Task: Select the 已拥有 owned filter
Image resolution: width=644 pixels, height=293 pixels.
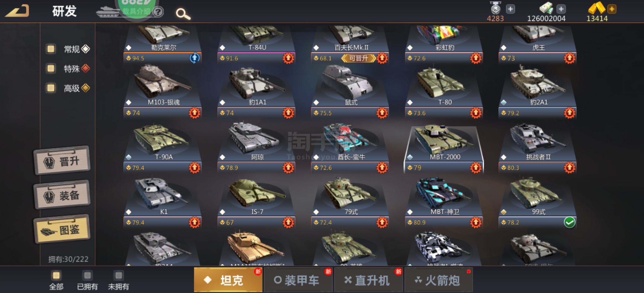Action: coord(87,281)
